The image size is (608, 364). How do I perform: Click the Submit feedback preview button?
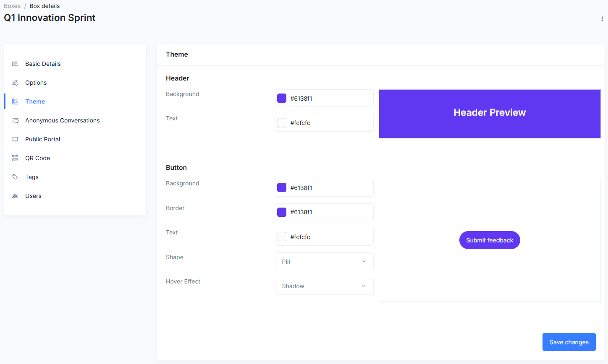coord(490,240)
